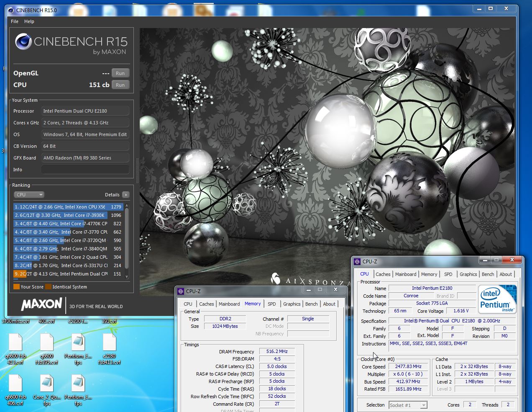Click the CINEBENCH R15 logo sphere
Image resolution: width=532 pixels, height=412 pixels.
pos(23,41)
